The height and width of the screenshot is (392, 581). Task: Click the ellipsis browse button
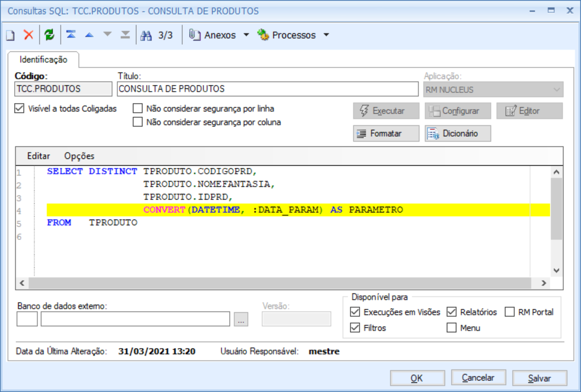[x=241, y=319]
